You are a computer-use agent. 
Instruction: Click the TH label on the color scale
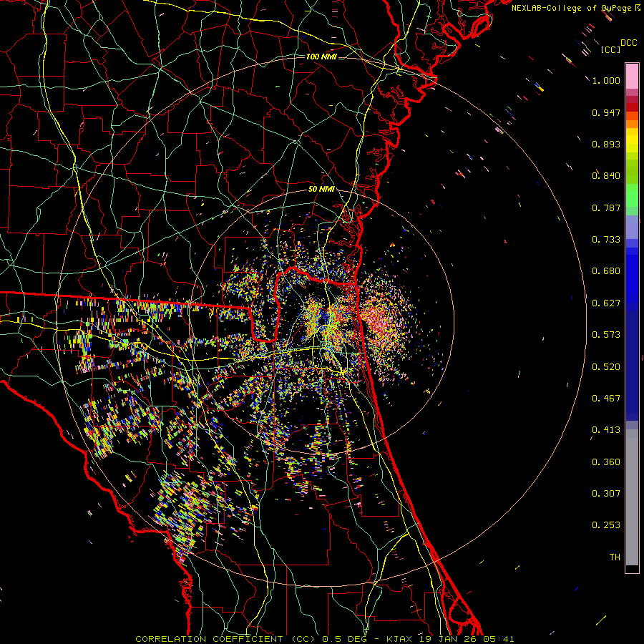tap(615, 557)
